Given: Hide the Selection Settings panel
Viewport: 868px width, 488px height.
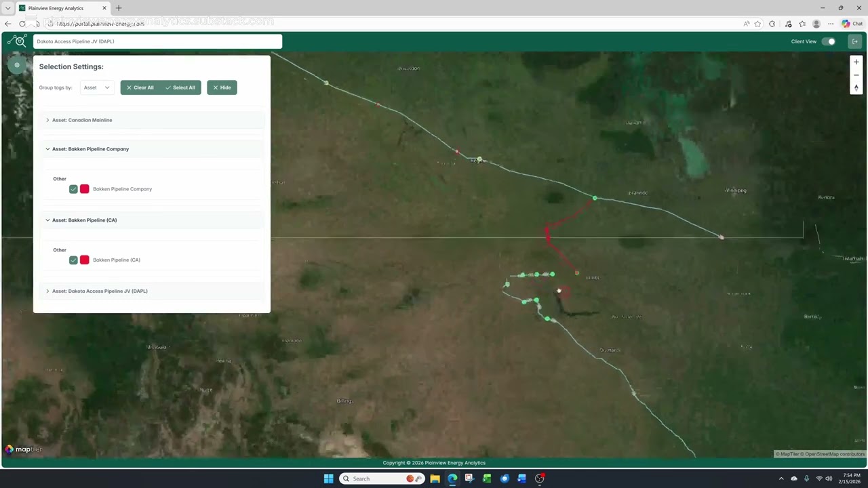Looking at the screenshot, I should pyautogui.click(x=222, y=87).
